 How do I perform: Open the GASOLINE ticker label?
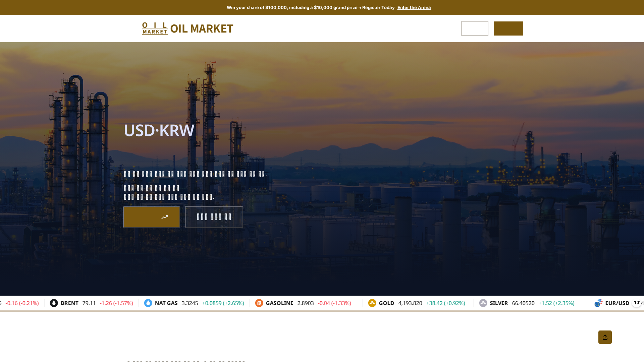(x=279, y=303)
